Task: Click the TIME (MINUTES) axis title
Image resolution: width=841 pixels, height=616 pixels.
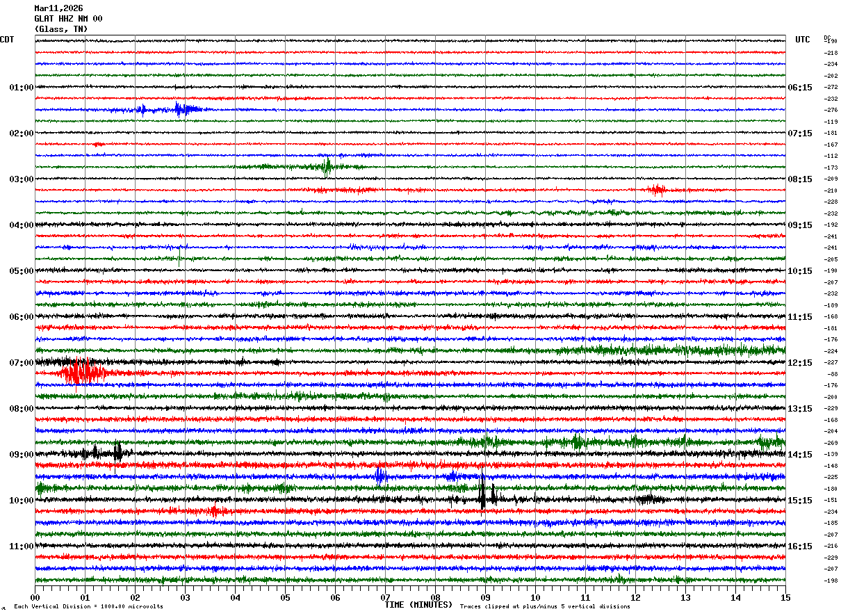Action: coord(418,605)
